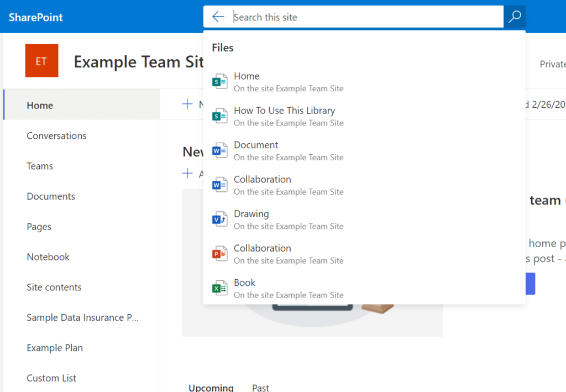Click the Files heading in dropdown
This screenshot has height=392, width=566.
223,48
